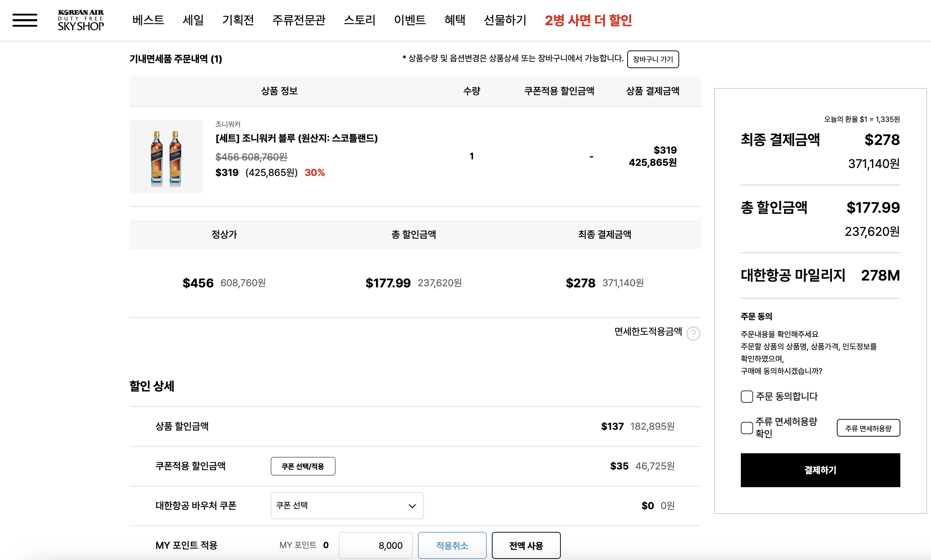Image resolution: width=931 pixels, height=560 pixels.
Task: Click the 30% discount rate text
Action: (x=315, y=172)
